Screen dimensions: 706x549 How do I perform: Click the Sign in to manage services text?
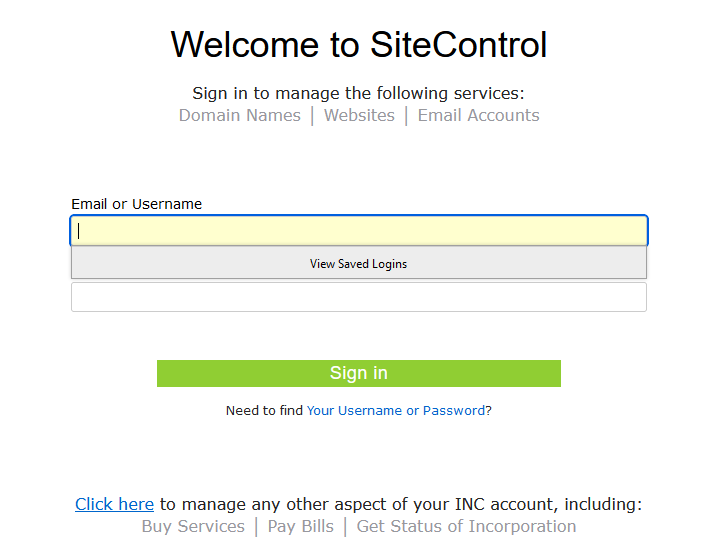(358, 93)
